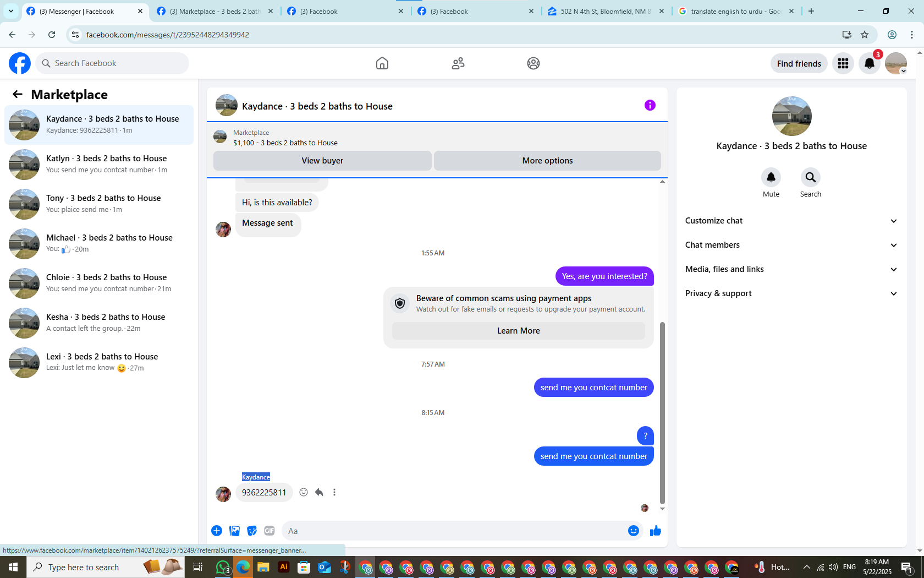Go back to the previous page
The image size is (924, 578).
12,35
